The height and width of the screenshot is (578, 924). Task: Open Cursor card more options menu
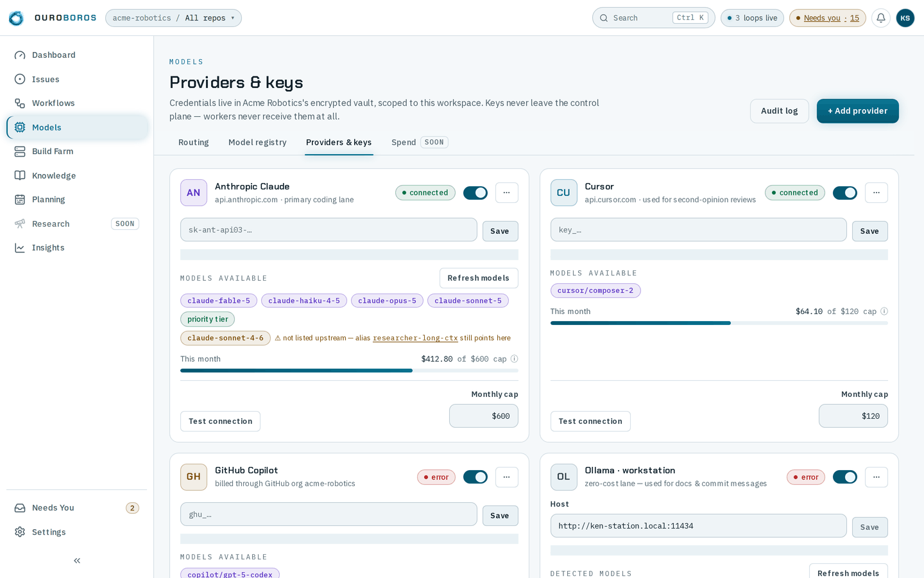pyautogui.click(x=877, y=193)
